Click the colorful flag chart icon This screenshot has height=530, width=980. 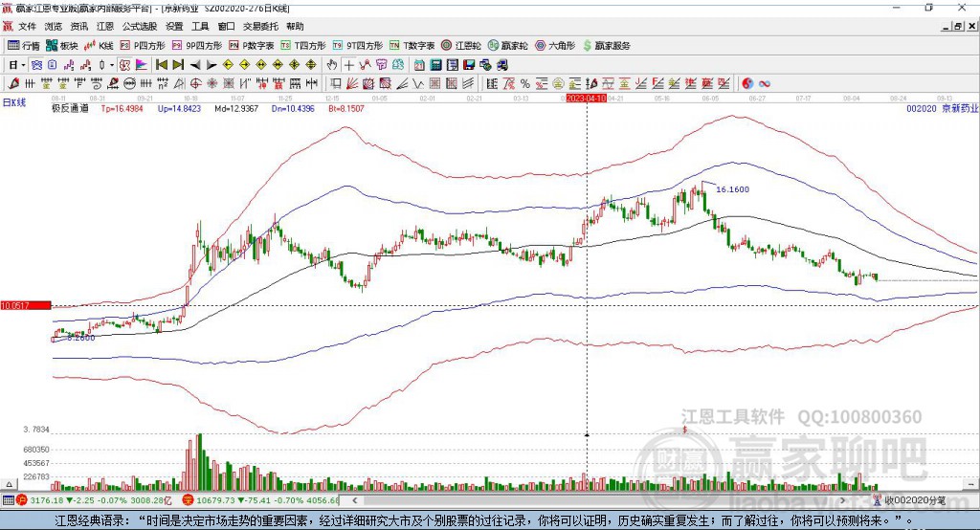point(142,65)
